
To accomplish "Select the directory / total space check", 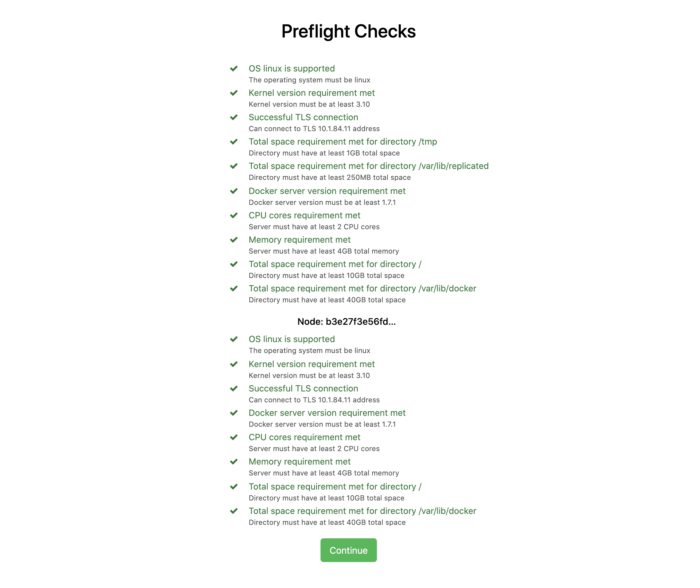I will [335, 264].
